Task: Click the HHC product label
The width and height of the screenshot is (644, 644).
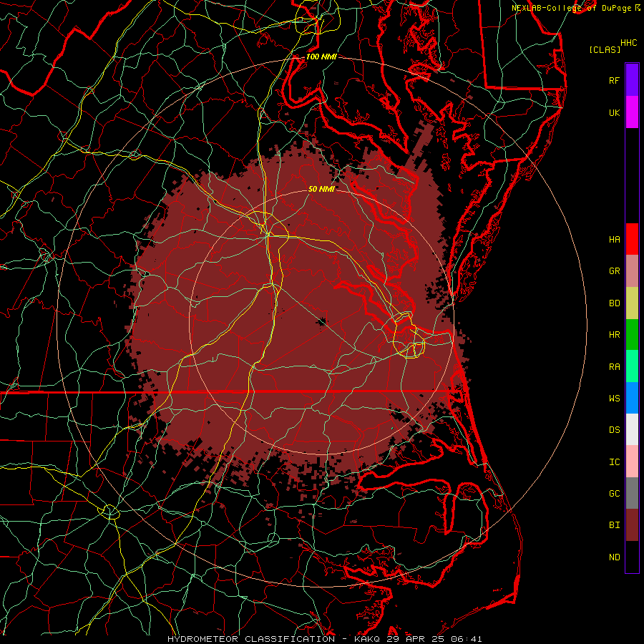Action: click(x=628, y=43)
